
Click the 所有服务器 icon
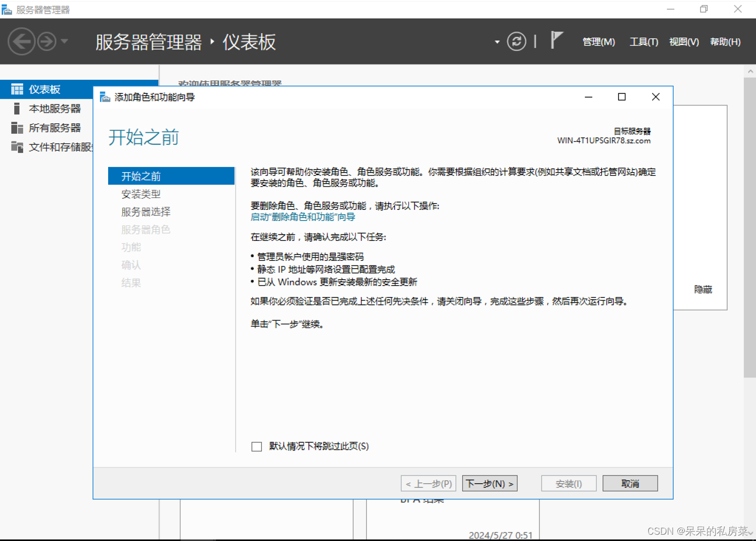[17, 128]
